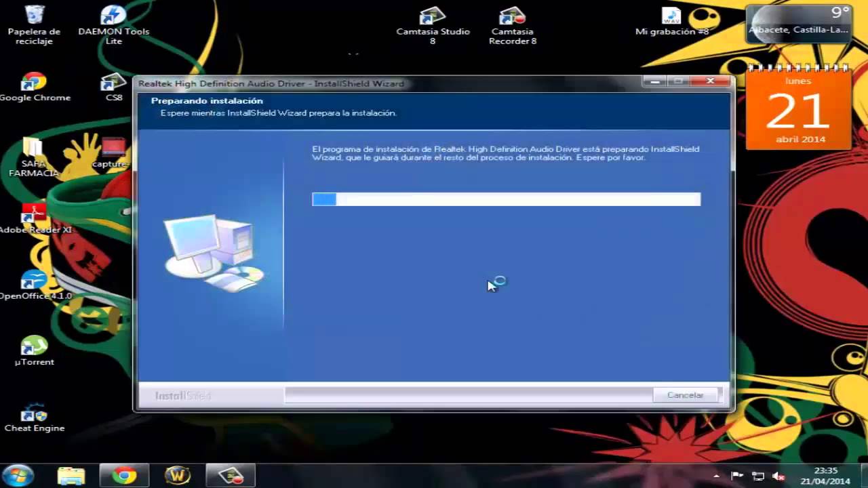Image resolution: width=868 pixels, height=488 pixels.
Task: Click the Albacete, Castilla-La location text
Action: coord(799,30)
